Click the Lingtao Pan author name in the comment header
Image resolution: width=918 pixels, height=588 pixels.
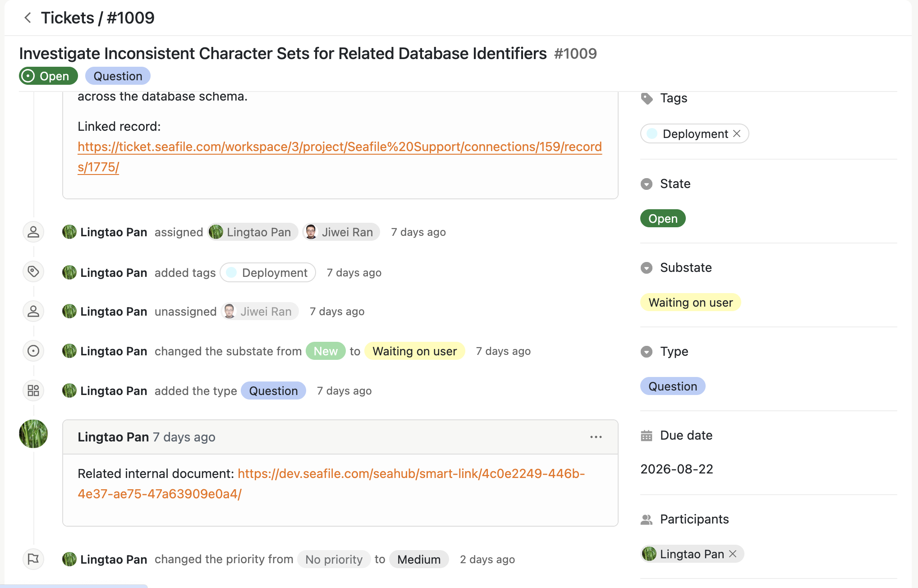(x=113, y=437)
